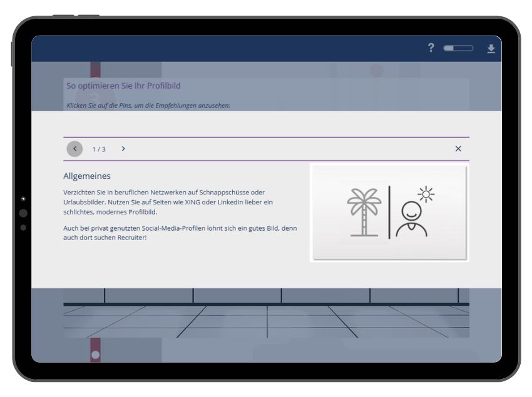Screen dimensions: 532x397
Task: Click the course progress bar
Action: [x=458, y=48]
